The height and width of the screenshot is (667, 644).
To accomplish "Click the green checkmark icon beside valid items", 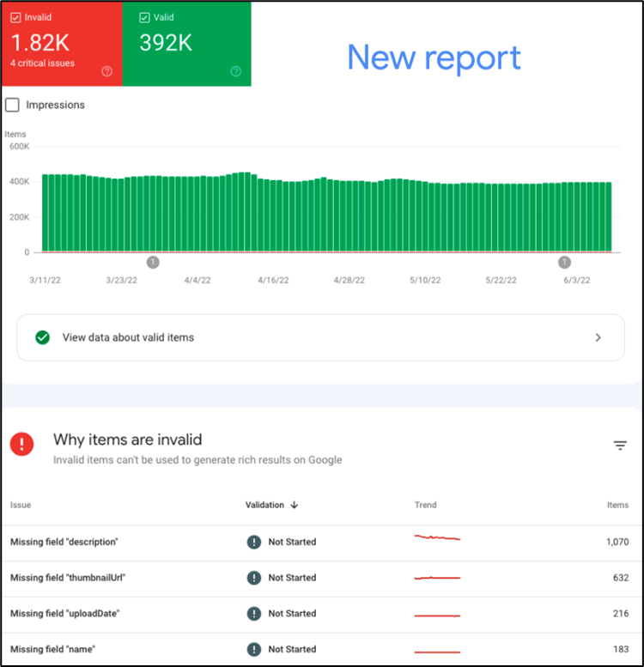I will (43, 337).
